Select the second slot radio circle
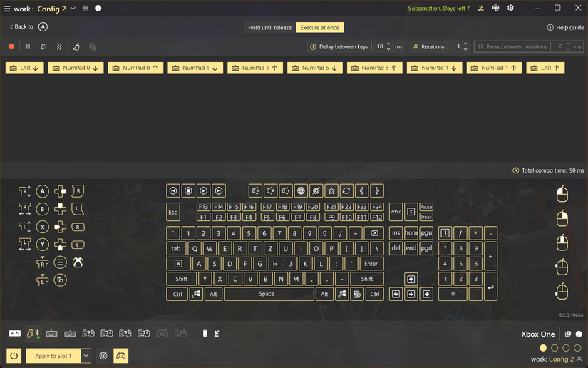588x368 pixels. coord(555,348)
